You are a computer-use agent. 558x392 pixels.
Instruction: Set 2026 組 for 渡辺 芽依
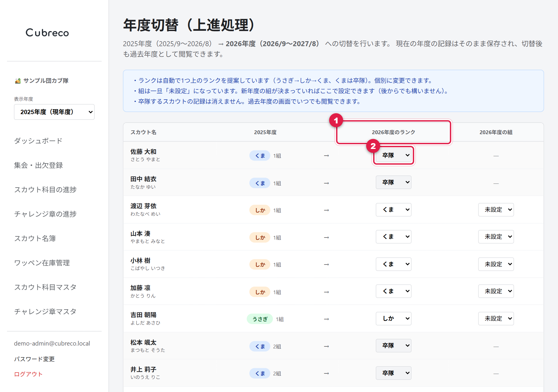[496, 210]
